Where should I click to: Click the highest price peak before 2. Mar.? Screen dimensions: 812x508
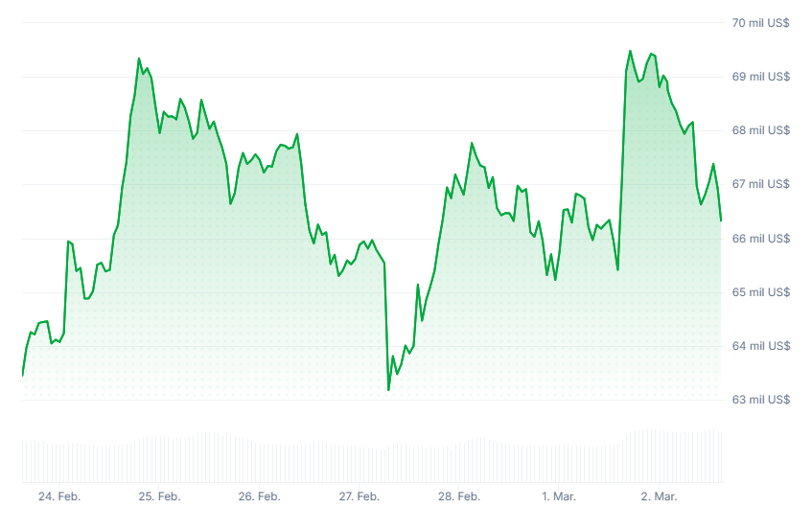tap(630, 51)
